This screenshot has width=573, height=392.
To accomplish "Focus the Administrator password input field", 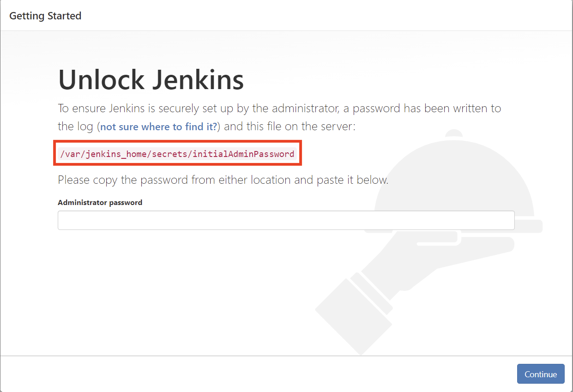I will pyautogui.click(x=286, y=220).
